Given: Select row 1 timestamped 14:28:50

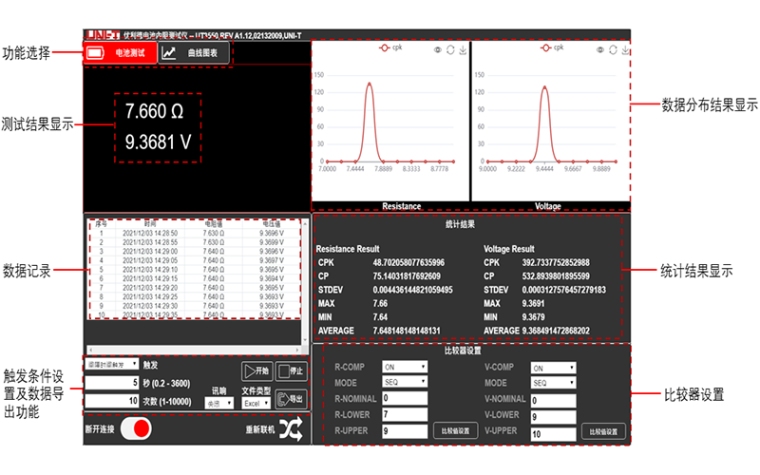Looking at the screenshot, I should tap(194, 233).
